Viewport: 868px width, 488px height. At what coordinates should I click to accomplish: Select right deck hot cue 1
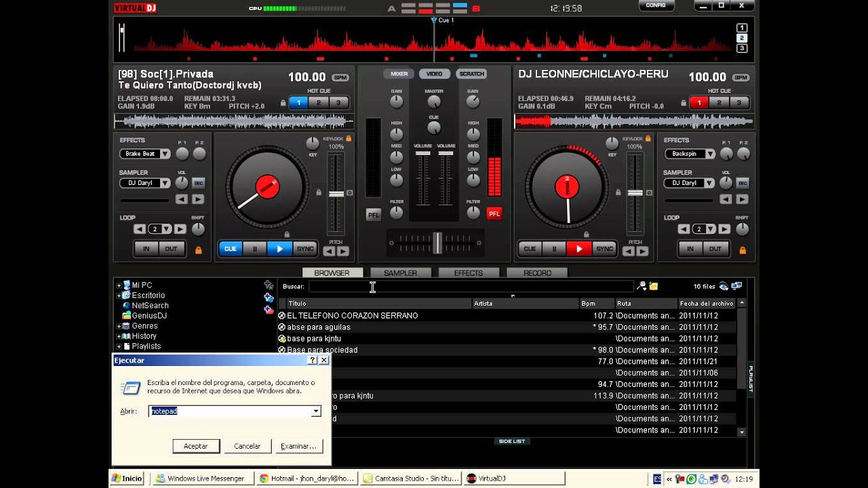(x=699, y=103)
